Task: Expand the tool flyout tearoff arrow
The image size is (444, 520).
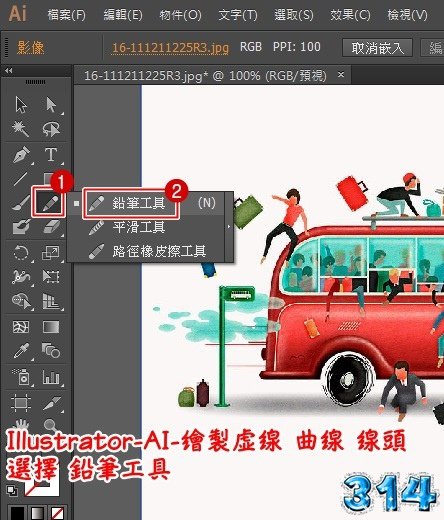Action: 229,227
